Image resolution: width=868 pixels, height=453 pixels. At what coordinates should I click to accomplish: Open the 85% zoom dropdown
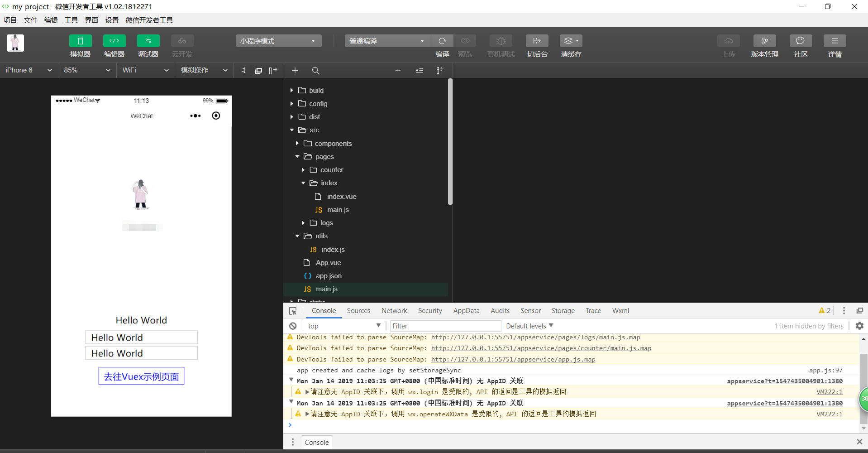click(x=87, y=70)
